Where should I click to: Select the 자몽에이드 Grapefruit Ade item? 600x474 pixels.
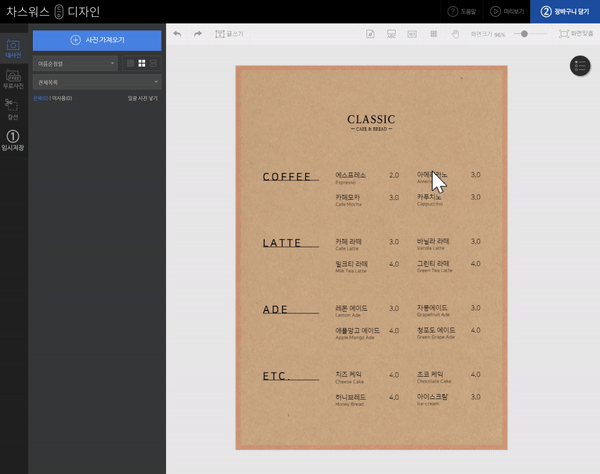pyautogui.click(x=433, y=311)
